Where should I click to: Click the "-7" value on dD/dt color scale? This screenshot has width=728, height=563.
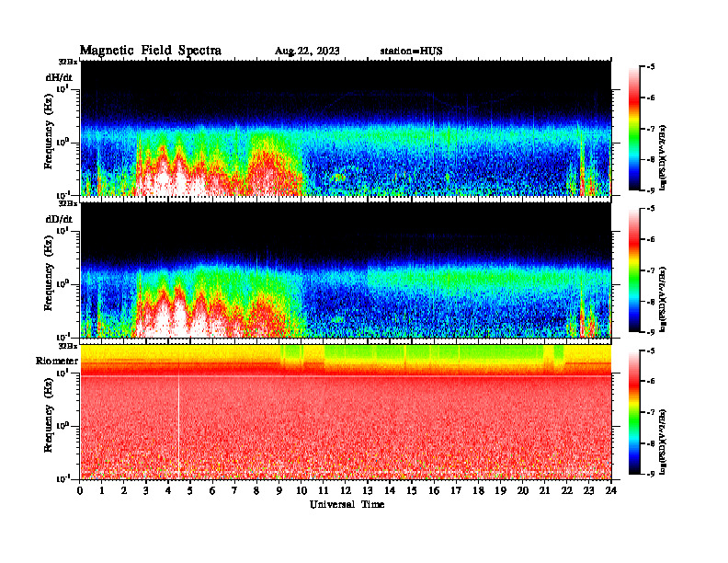click(650, 270)
